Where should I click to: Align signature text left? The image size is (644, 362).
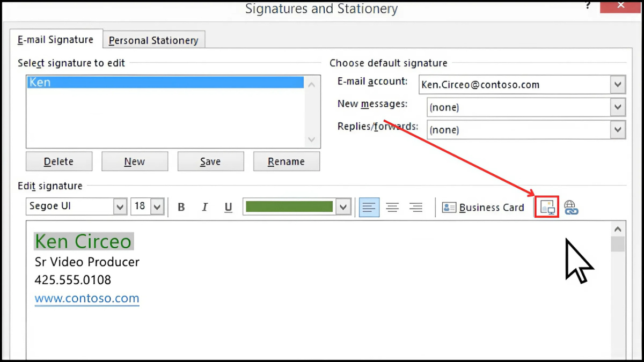(x=369, y=207)
